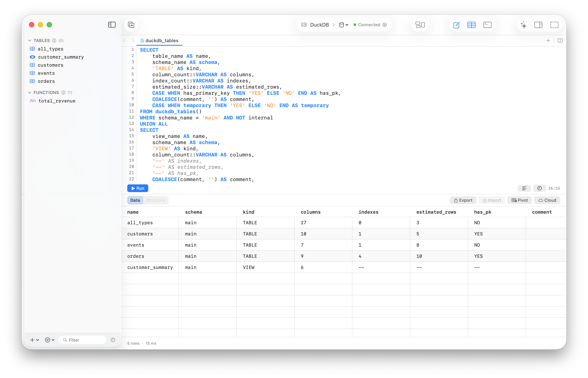Click the workspace layout icon
This screenshot has height=378, width=588.
click(x=420, y=24)
